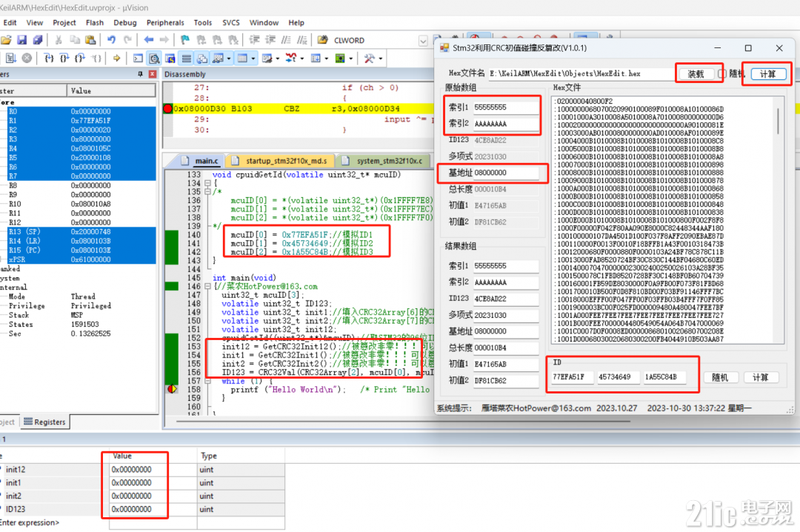Click the 基地址 08000000 field in 原始数组
The width and height of the screenshot is (800, 532).
506,173
